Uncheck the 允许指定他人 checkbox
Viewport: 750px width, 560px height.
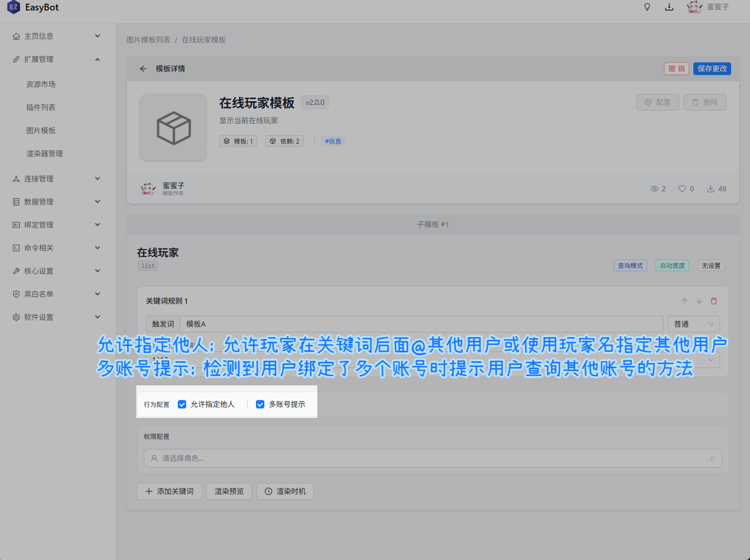coord(182,404)
